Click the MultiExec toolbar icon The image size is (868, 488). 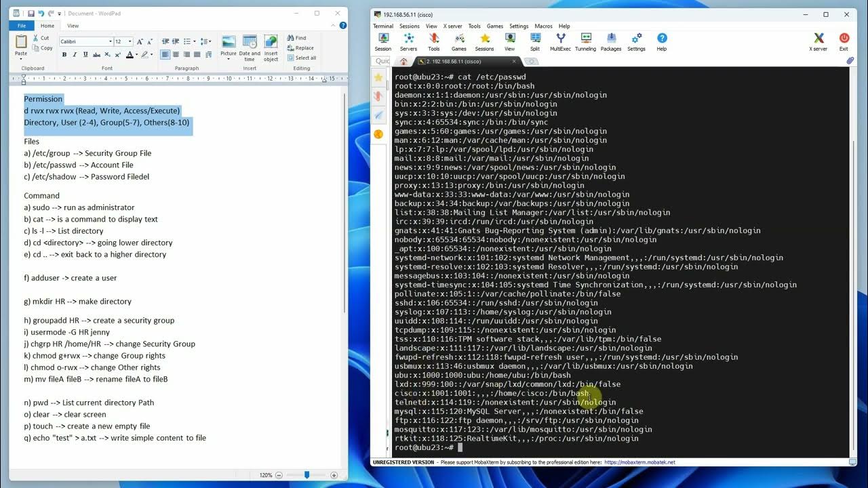(x=560, y=42)
